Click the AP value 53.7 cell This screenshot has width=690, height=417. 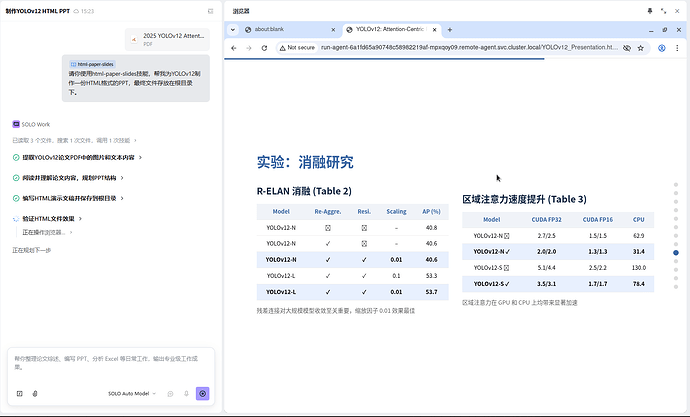point(431,292)
